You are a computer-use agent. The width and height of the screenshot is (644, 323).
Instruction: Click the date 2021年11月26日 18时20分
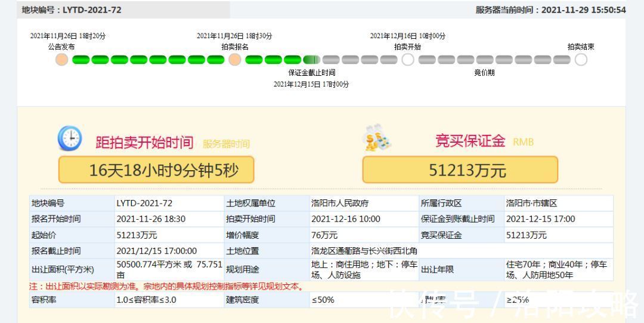68,36
